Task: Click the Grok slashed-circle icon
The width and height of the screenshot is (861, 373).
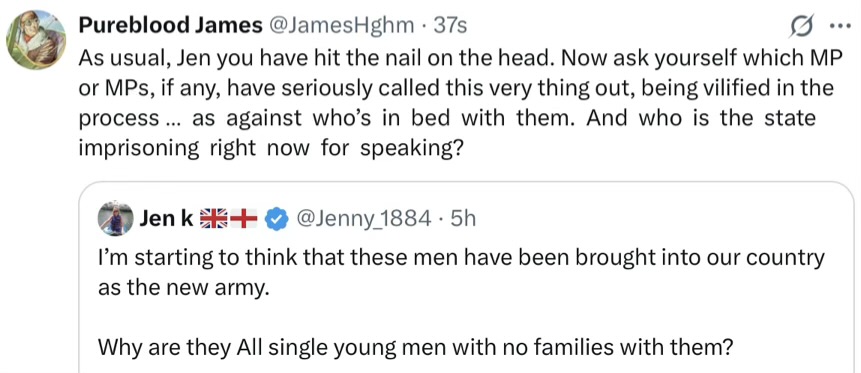Action: [801, 26]
